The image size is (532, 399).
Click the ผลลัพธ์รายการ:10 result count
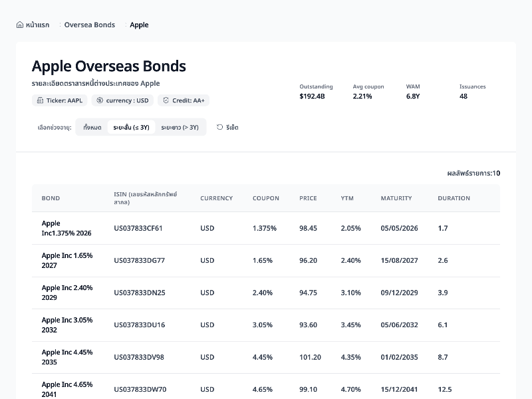473,173
